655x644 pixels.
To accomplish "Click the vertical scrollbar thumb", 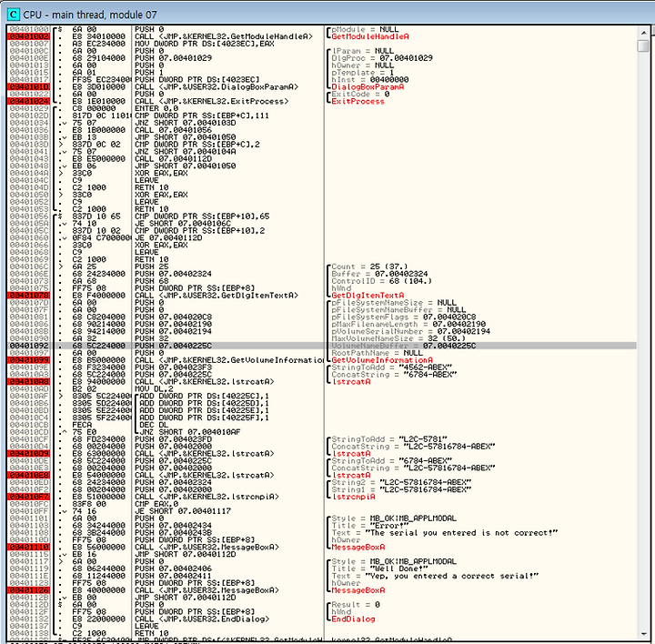I will pyautogui.click(x=643, y=45).
